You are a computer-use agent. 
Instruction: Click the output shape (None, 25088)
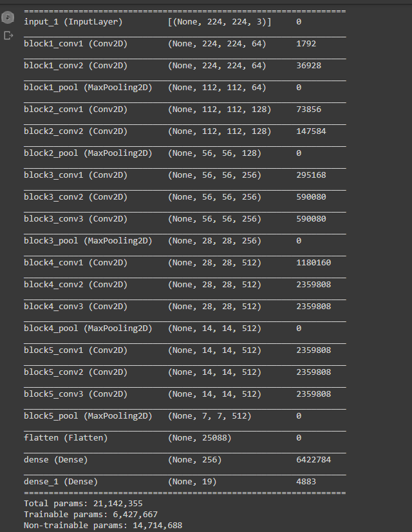(200, 438)
